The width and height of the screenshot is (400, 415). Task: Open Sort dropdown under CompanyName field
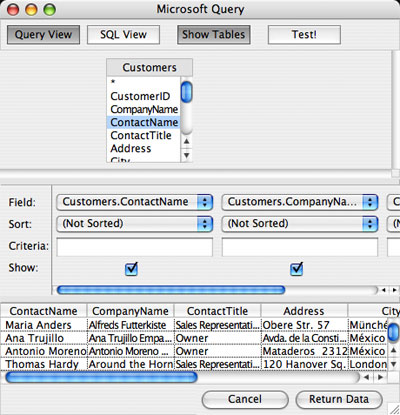coord(300,224)
